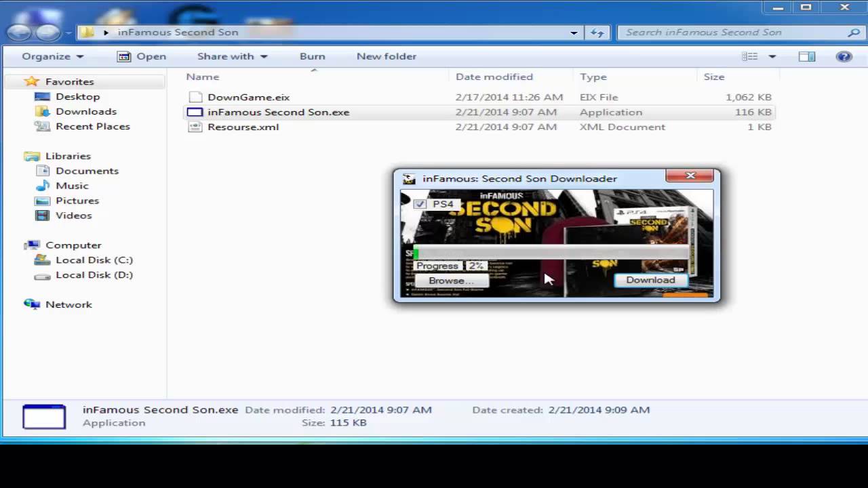Click the 2/17/2014 11:26 AM date cell
The height and width of the screenshot is (488, 868).
click(509, 97)
